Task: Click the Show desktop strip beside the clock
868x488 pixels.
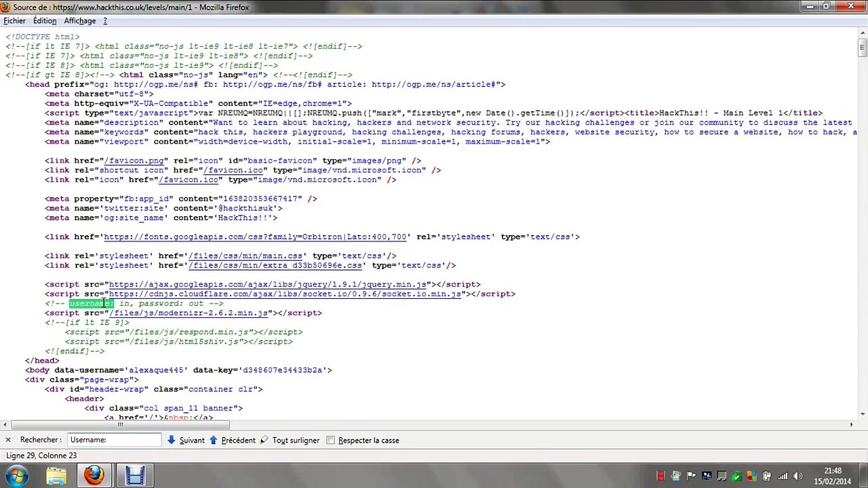Action: point(863,476)
